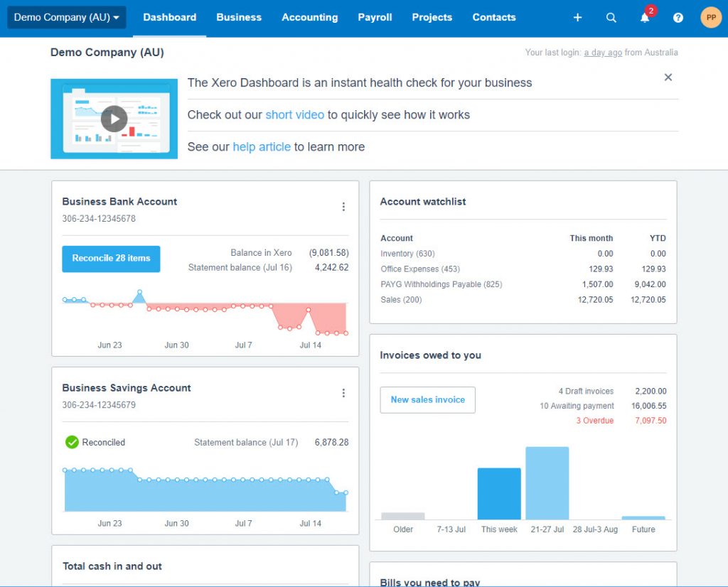
Task: Open Business Savings Account options menu
Action: tap(343, 393)
